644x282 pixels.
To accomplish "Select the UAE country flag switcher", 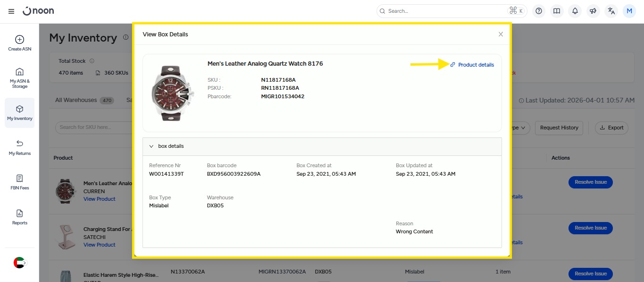I will (x=19, y=263).
